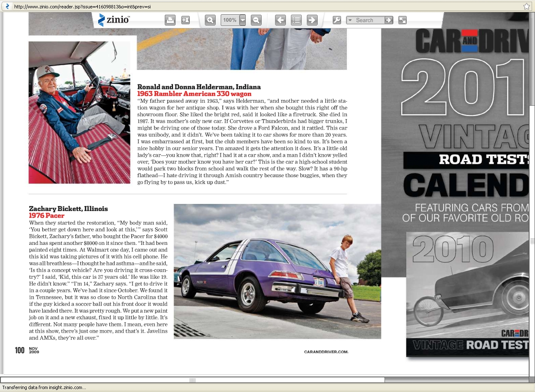Screen dimensions: 535x392
Task: Open the 100% zoom level dropdown
Action: click(242, 20)
